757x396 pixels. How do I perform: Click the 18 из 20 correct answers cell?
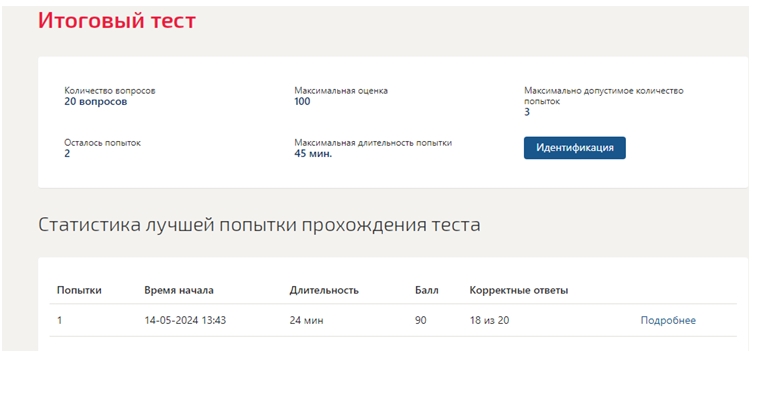click(x=489, y=320)
